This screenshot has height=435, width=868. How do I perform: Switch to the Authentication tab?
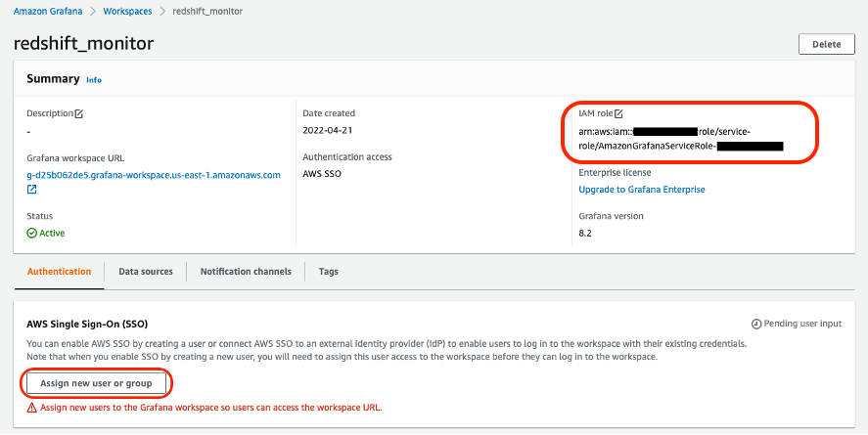(60, 272)
